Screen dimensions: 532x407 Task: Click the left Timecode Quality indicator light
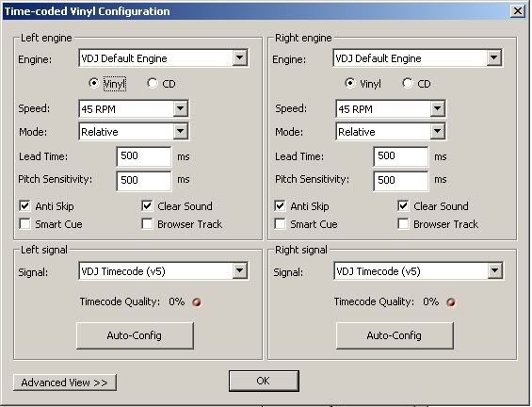tap(197, 301)
